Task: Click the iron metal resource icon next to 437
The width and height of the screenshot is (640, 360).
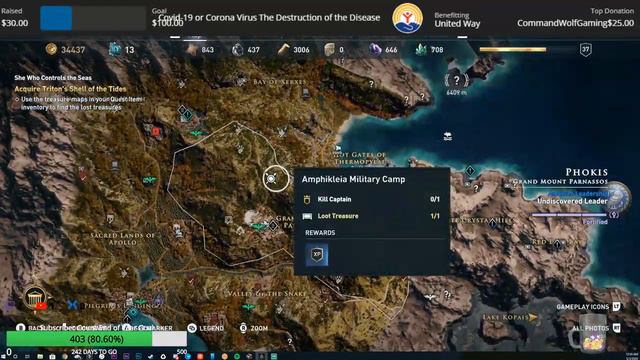Action: point(238,50)
